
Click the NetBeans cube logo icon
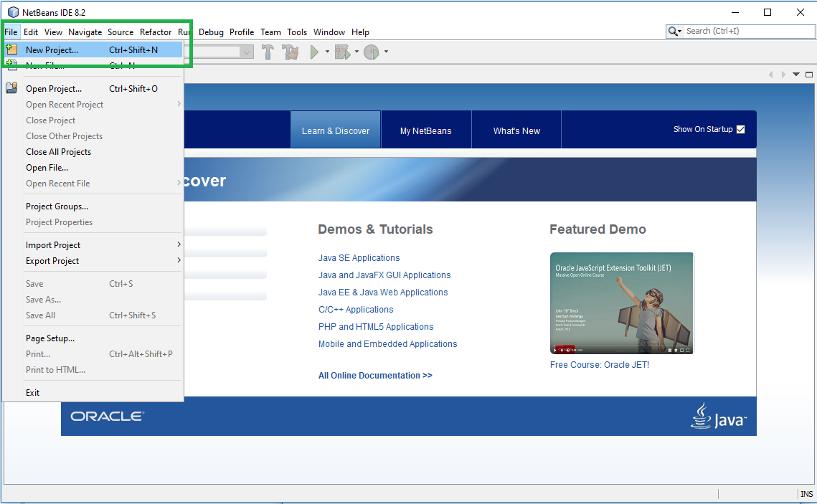click(x=13, y=12)
